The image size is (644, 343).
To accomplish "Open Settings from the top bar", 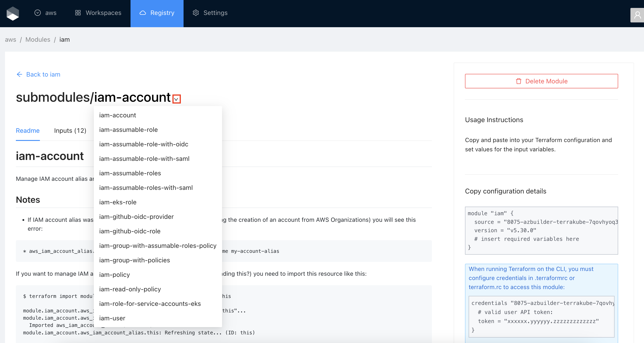I will tap(210, 13).
